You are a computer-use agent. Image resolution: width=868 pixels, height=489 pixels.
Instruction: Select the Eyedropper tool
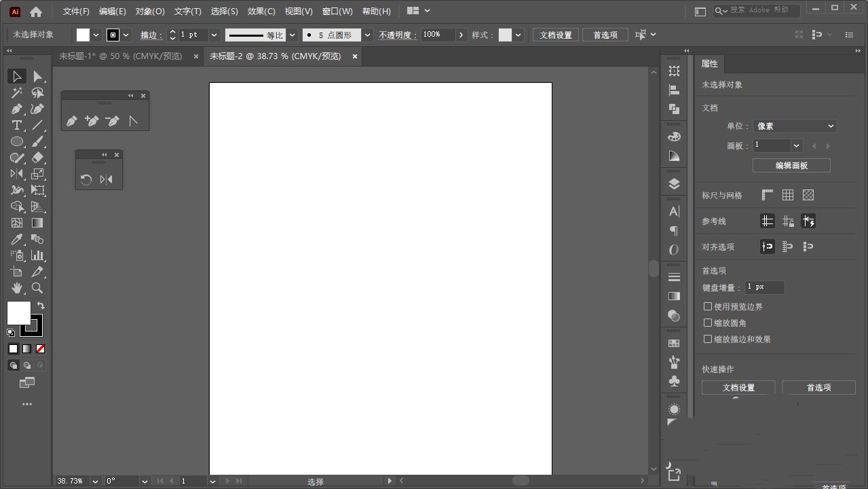coord(17,239)
